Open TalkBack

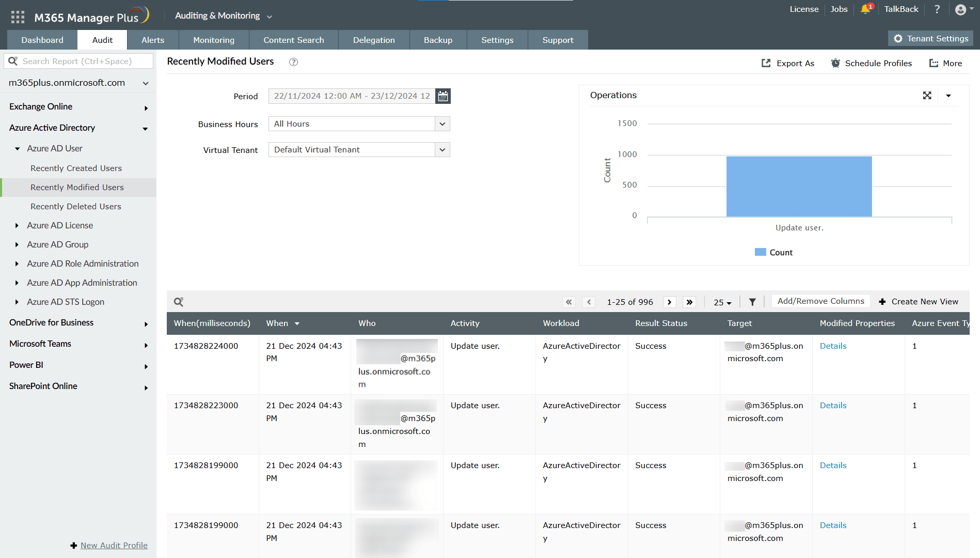(x=901, y=9)
